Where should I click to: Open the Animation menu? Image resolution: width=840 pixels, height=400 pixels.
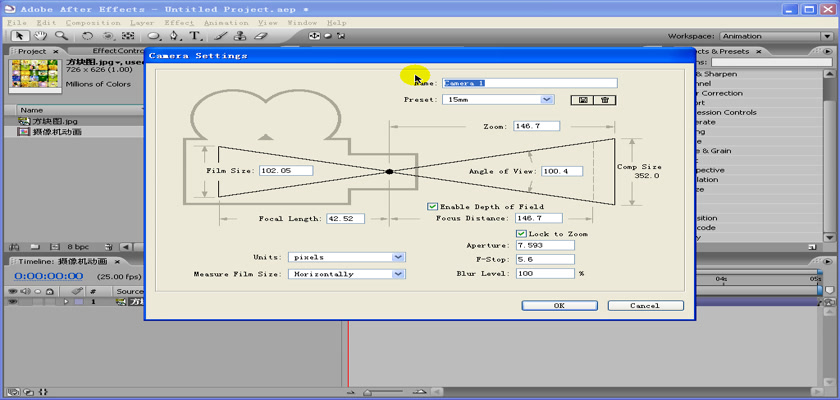(x=226, y=23)
